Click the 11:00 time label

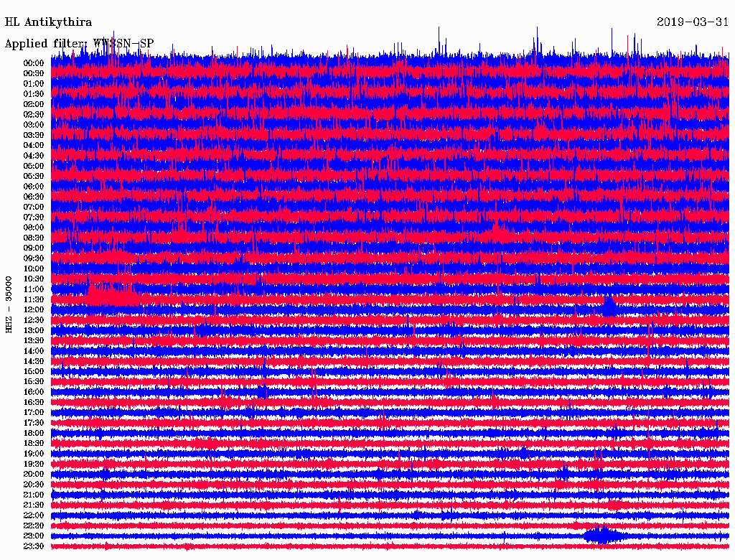click(x=34, y=289)
